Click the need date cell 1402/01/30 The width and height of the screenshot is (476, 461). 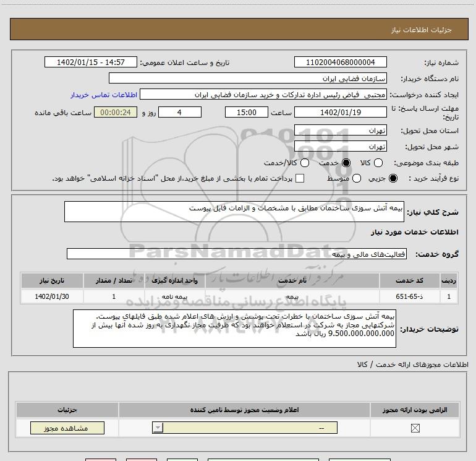pyautogui.click(x=52, y=296)
